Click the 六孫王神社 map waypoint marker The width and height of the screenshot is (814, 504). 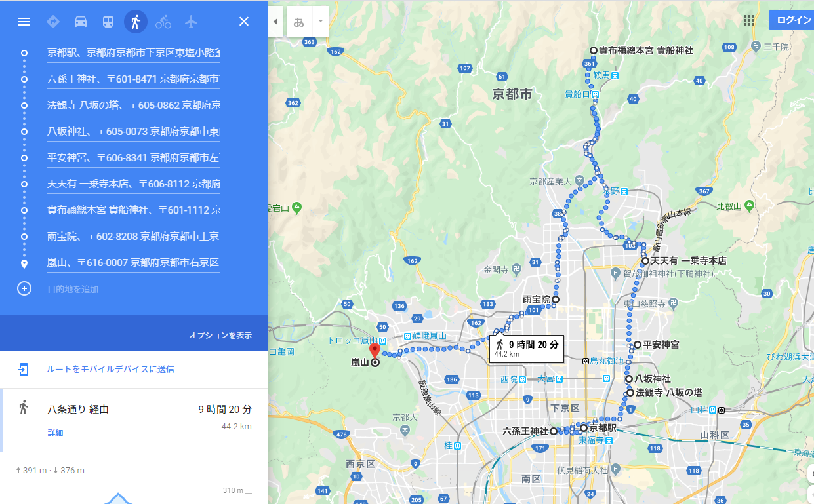click(554, 431)
